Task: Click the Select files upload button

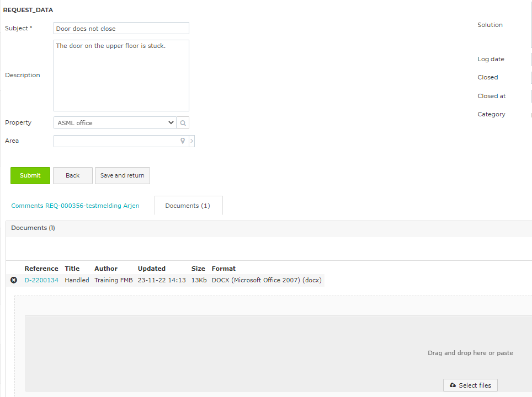Action: 470,385
